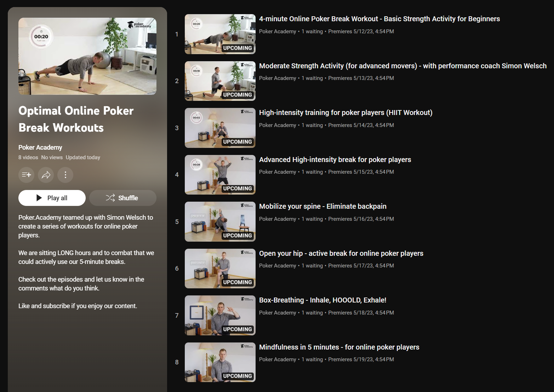Click Mindfulness in 5 minutes video thumbnail

pos(220,362)
